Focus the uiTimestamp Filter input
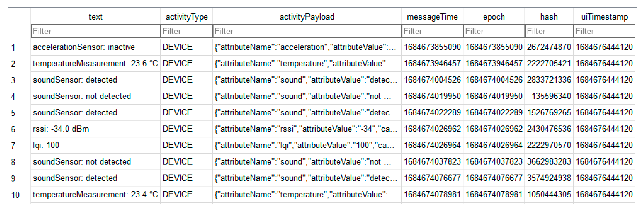The height and width of the screenshot is (211, 644). [604, 31]
